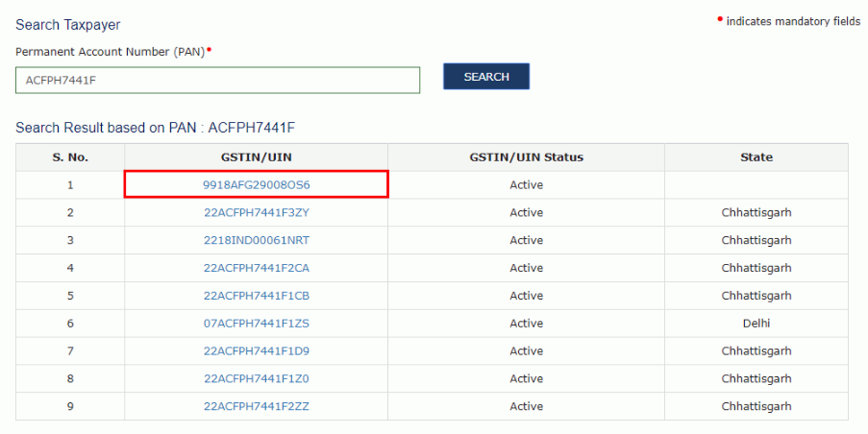
Task: Open GSTIN link 22ACFPH7441F2CA
Action: tap(257, 268)
